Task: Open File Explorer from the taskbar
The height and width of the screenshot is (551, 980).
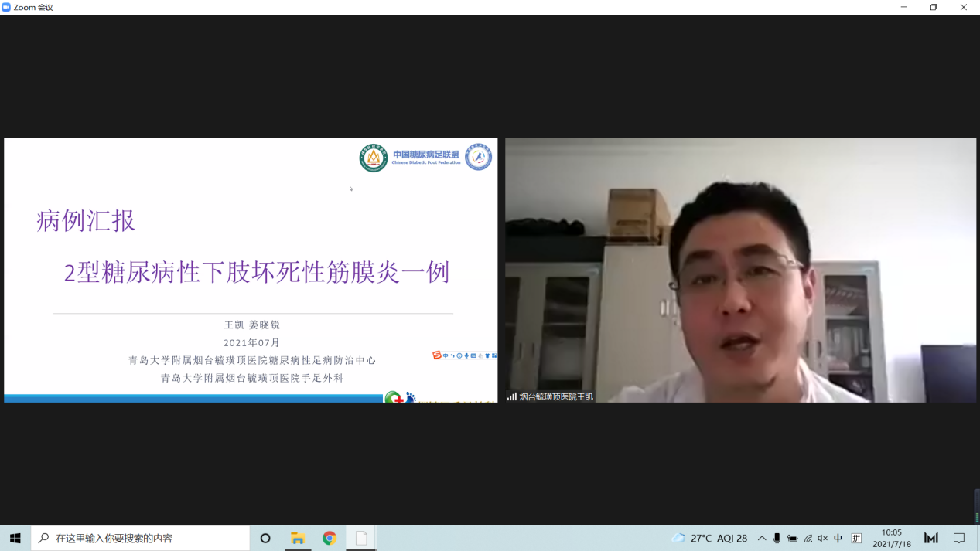Action: (x=298, y=538)
